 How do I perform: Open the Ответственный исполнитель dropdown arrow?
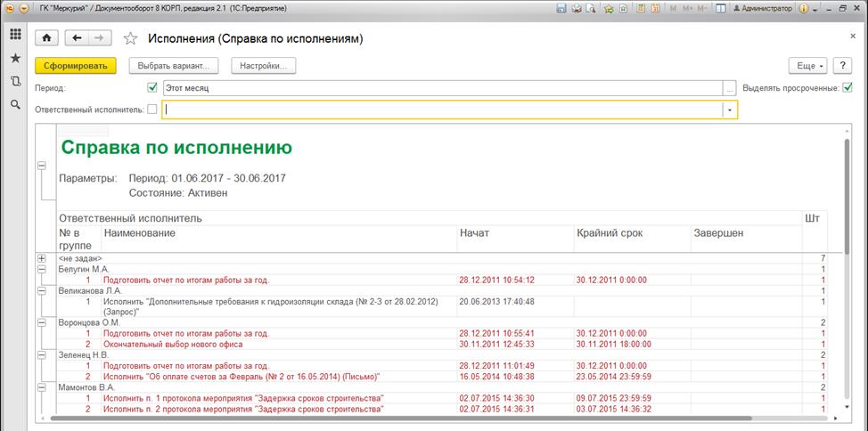(x=730, y=110)
